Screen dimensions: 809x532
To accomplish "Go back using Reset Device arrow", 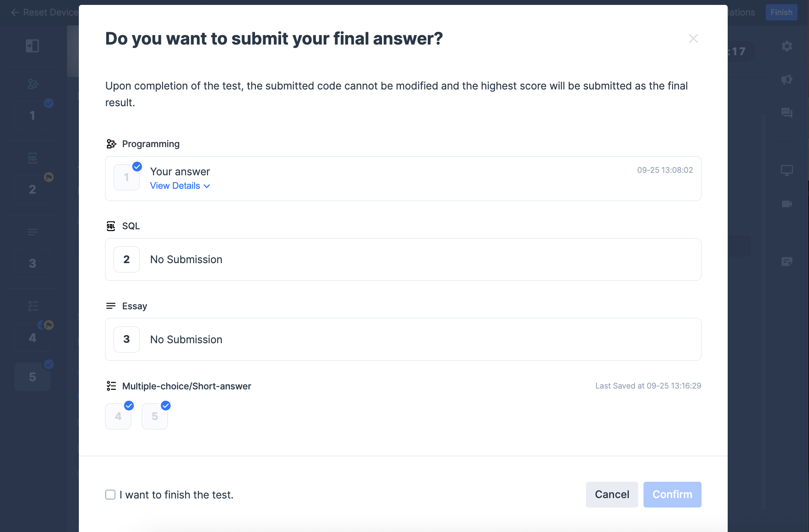I will 15,12.
